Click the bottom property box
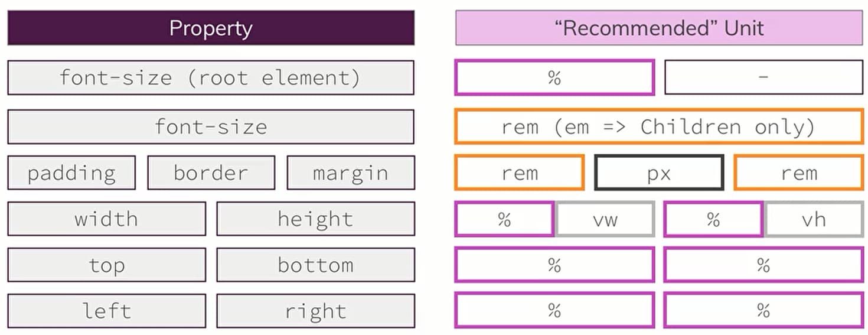The width and height of the screenshot is (868, 335). 315,265
